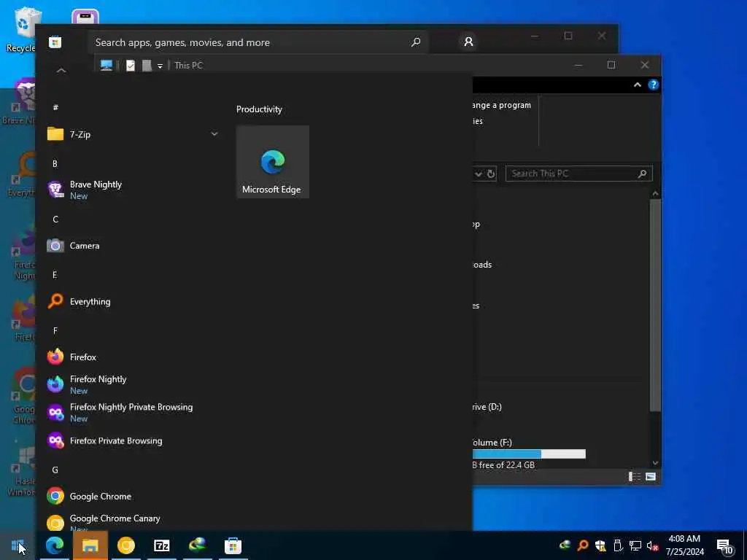Click the muted volume tray icon
The height and width of the screenshot is (560, 747).
(653, 545)
